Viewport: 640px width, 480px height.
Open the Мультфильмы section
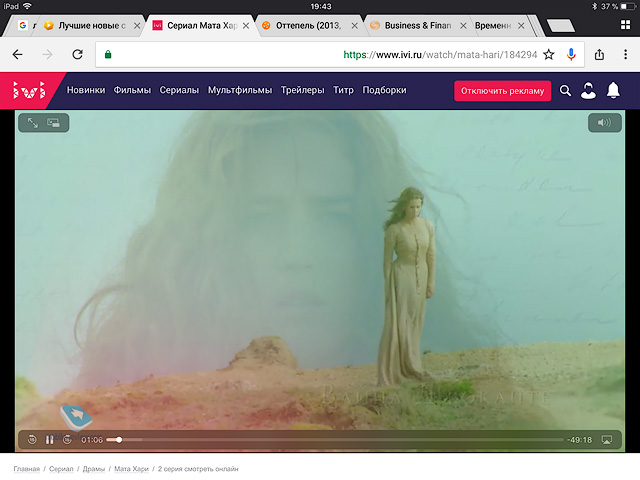coord(240,90)
